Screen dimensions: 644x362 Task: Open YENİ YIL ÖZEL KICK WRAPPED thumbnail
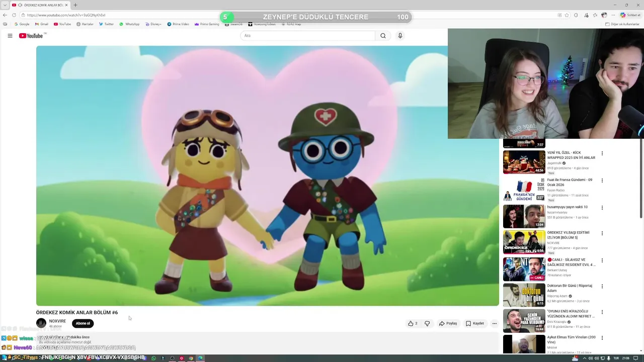524,162
